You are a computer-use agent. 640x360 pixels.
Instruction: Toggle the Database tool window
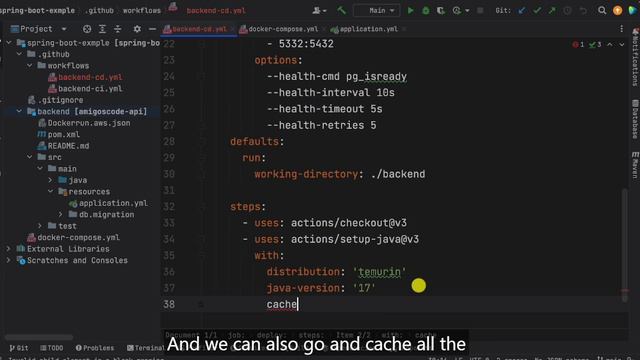coord(636,119)
